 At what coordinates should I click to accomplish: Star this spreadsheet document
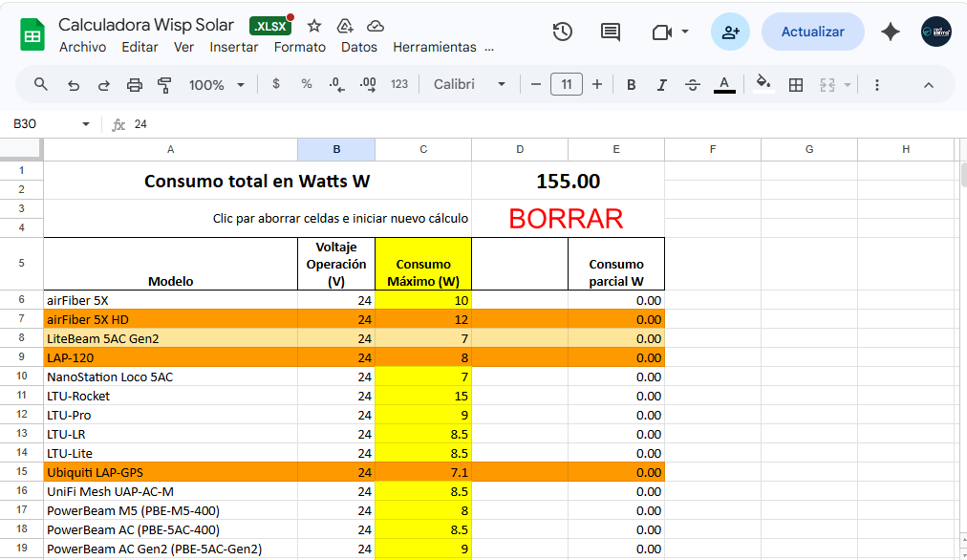coord(314,26)
